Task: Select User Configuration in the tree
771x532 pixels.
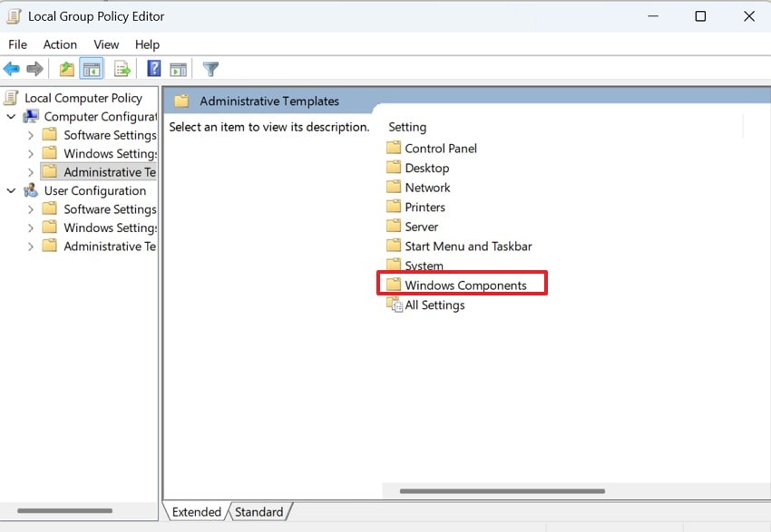Action: (95, 190)
